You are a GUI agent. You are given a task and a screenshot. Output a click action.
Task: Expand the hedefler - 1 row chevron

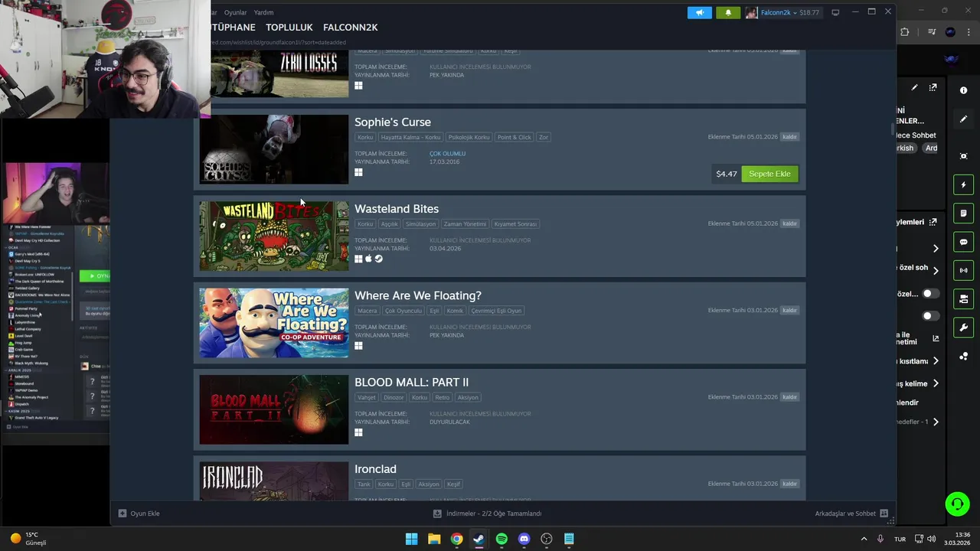coord(936,422)
